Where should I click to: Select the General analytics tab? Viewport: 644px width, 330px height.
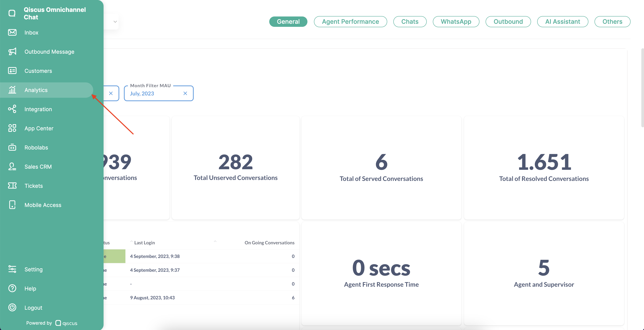click(288, 21)
